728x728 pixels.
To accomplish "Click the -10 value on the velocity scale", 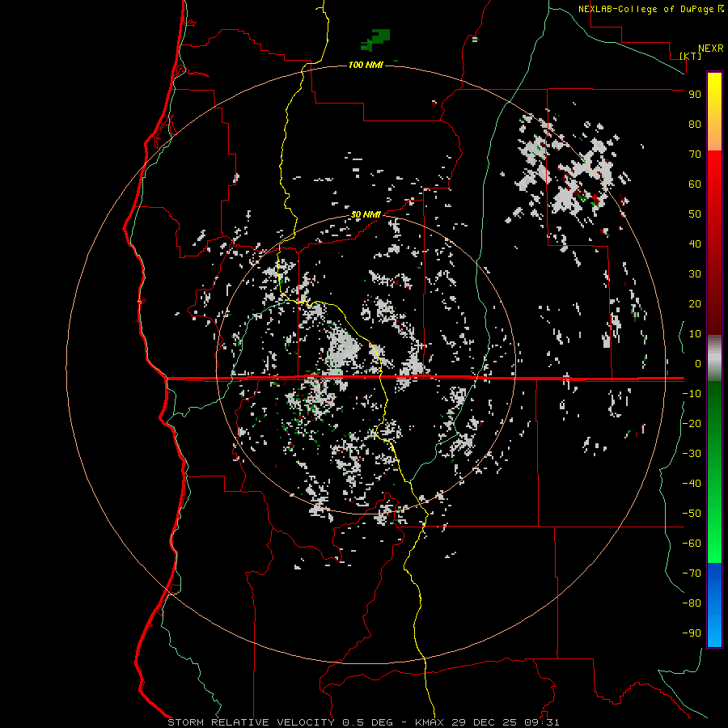I will click(x=692, y=394).
